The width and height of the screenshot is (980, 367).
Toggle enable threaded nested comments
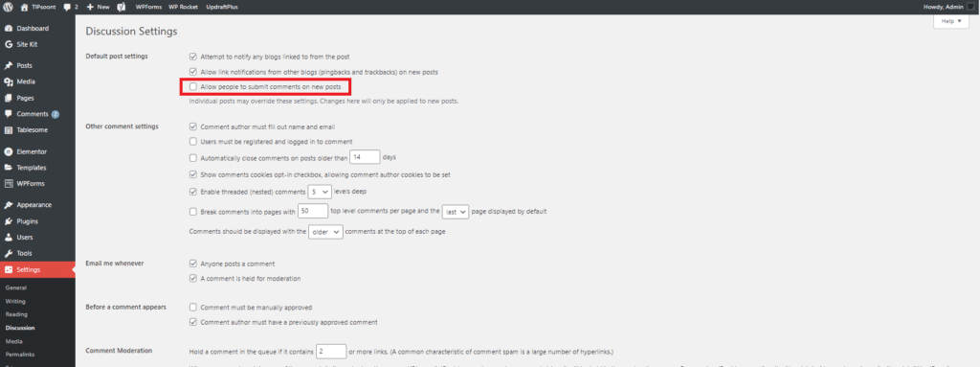[193, 192]
